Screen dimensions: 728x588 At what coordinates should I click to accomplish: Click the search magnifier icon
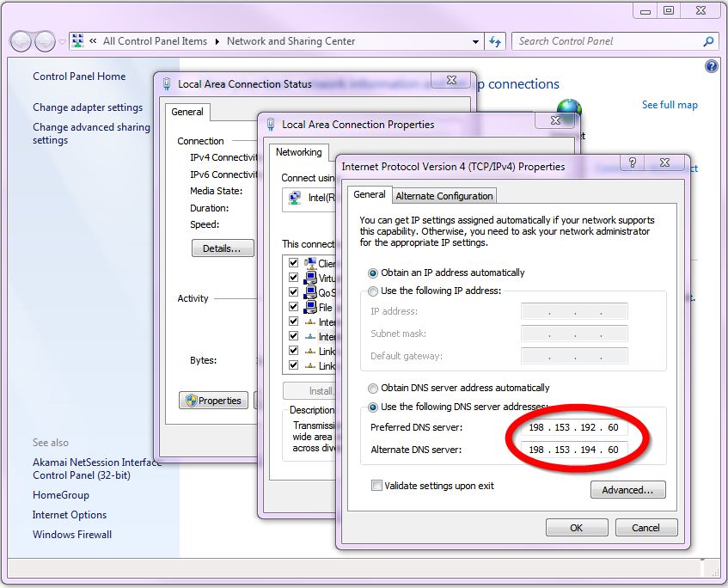click(708, 41)
